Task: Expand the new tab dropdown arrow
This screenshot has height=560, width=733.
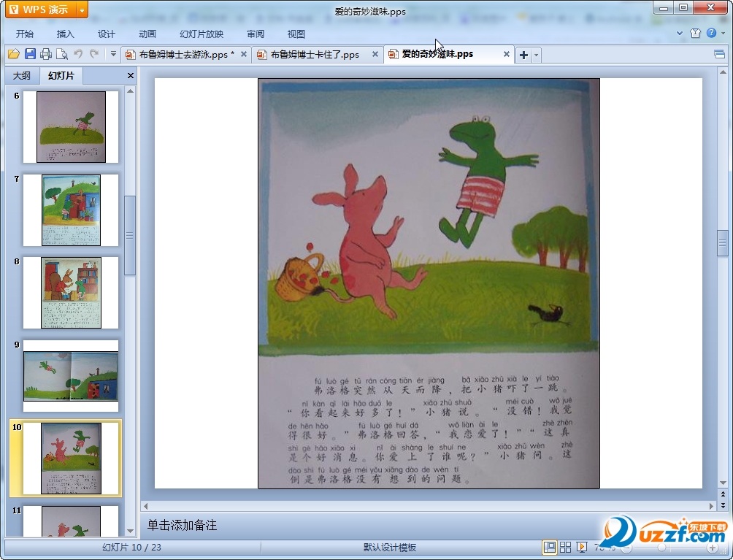Action: [536, 55]
